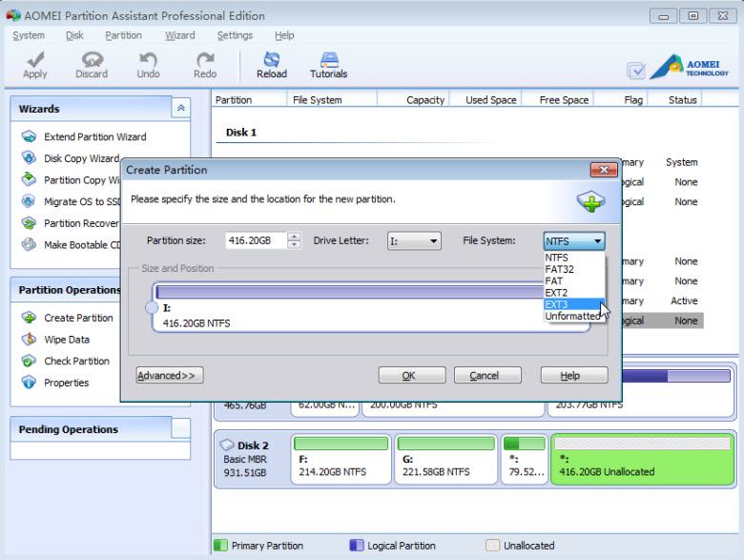Click the partition size slider bar

click(x=350, y=292)
